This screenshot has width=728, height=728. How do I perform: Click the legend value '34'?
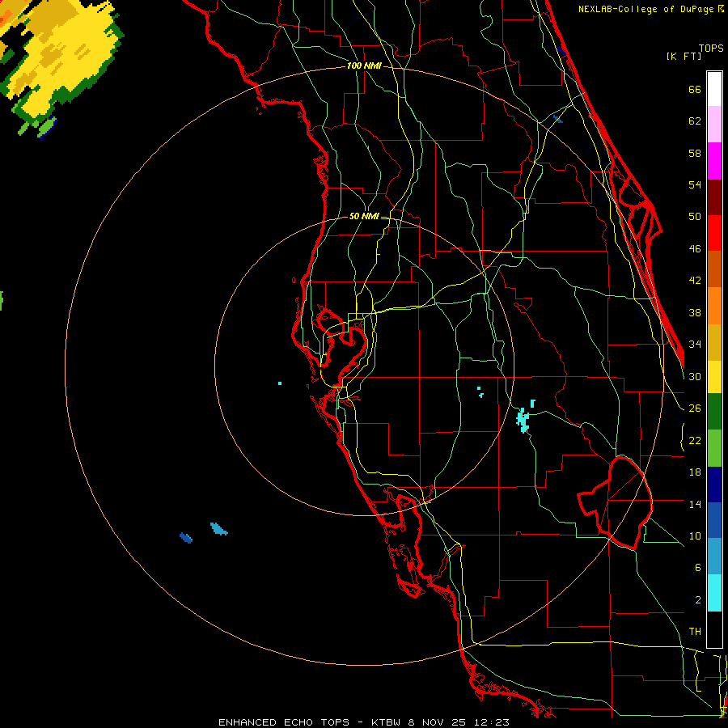pos(695,345)
